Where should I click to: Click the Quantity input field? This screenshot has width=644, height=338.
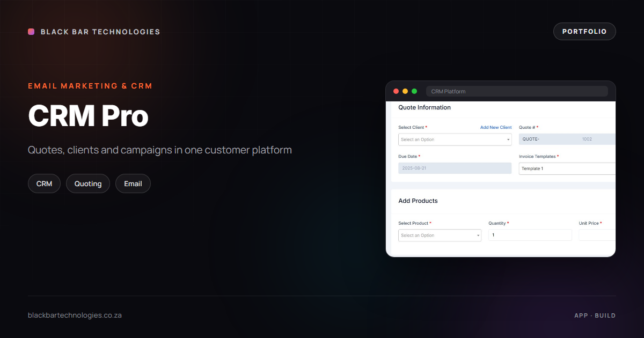click(530, 236)
